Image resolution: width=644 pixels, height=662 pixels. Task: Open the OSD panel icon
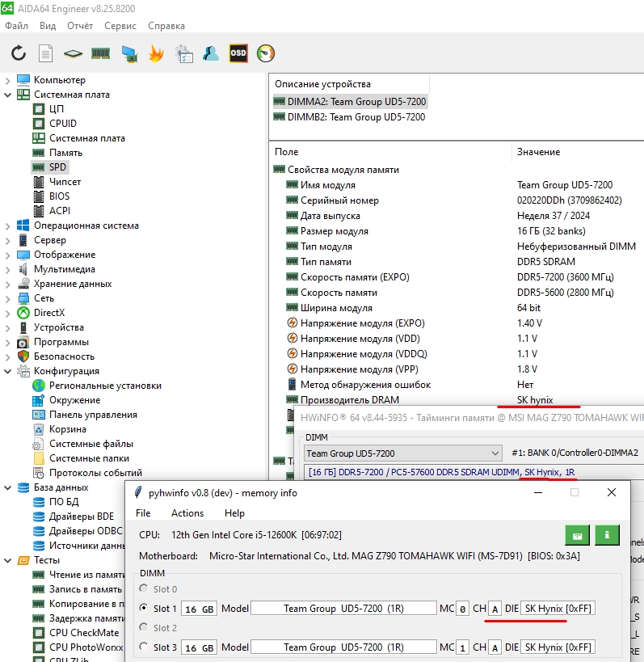(x=238, y=53)
